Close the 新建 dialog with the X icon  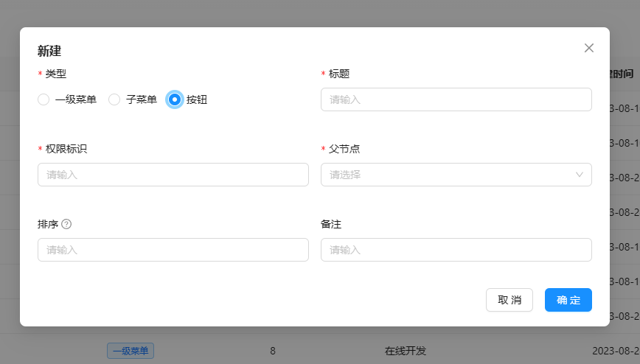pyautogui.click(x=588, y=48)
